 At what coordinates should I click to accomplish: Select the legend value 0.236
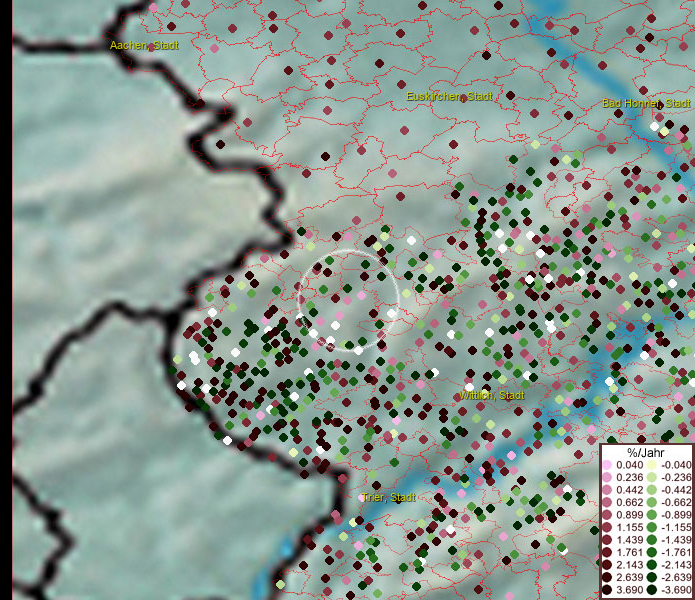tap(629, 477)
